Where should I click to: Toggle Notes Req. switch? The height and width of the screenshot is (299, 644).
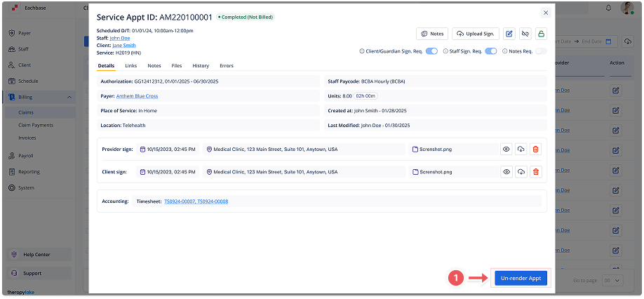coord(542,51)
